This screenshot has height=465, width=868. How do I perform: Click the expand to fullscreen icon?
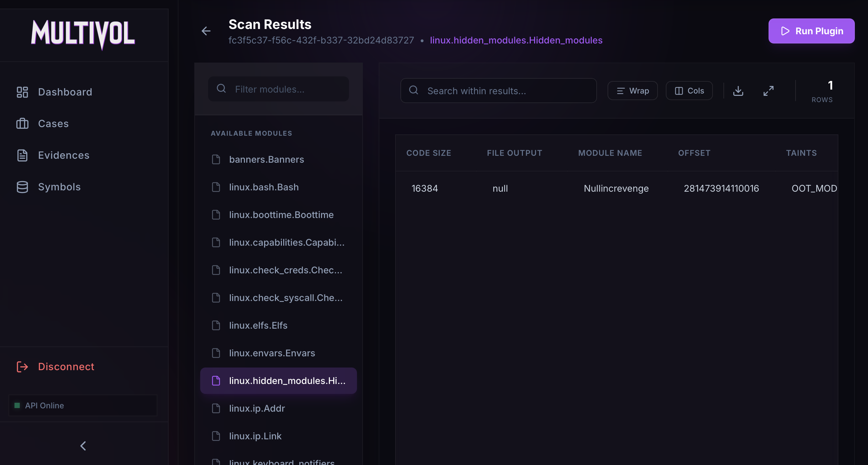pos(768,91)
